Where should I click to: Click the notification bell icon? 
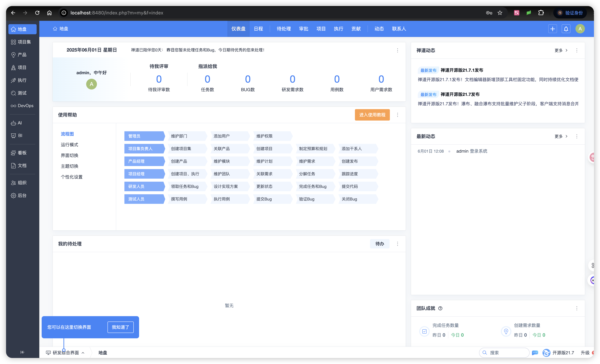[x=566, y=29]
